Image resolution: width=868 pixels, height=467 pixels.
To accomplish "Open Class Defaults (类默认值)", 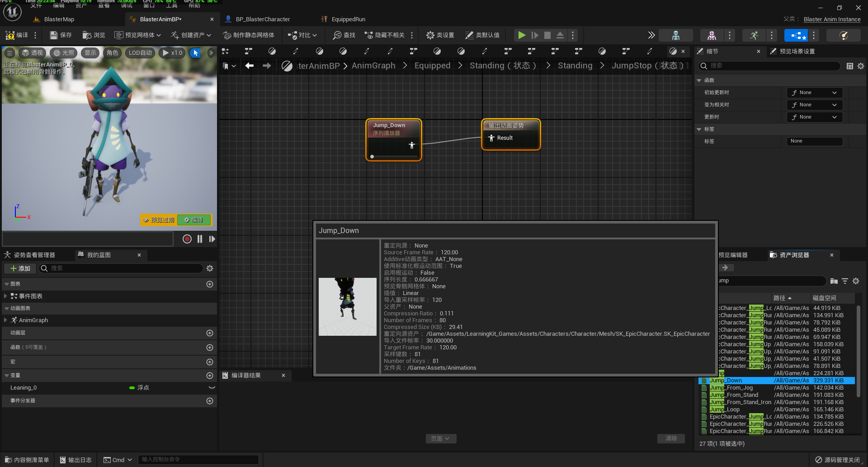I will point(482,35).
